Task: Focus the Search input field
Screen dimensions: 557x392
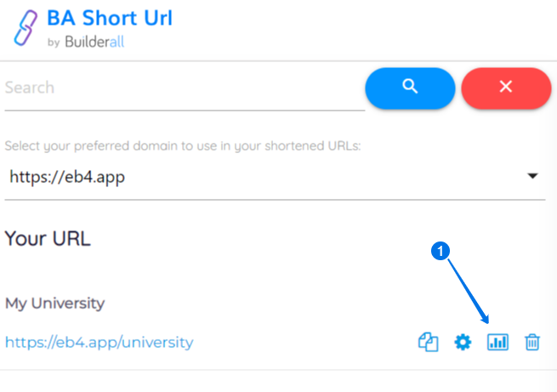Action: pyautogui.click(x=185, y=88)
